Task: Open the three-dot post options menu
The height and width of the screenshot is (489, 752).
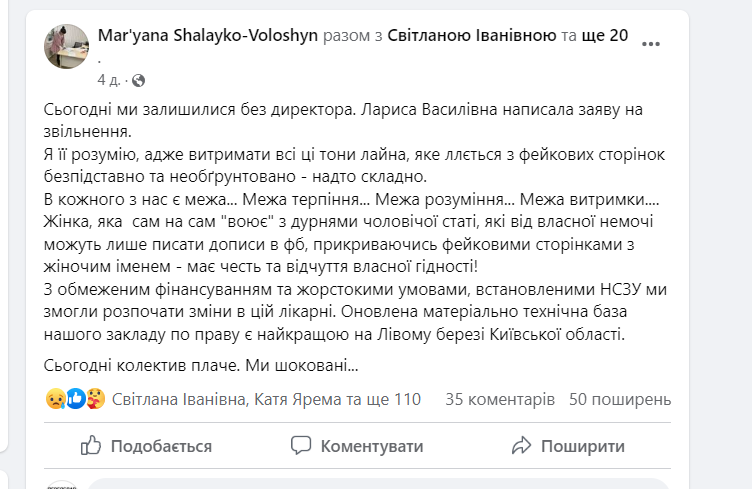Action: 650,44
